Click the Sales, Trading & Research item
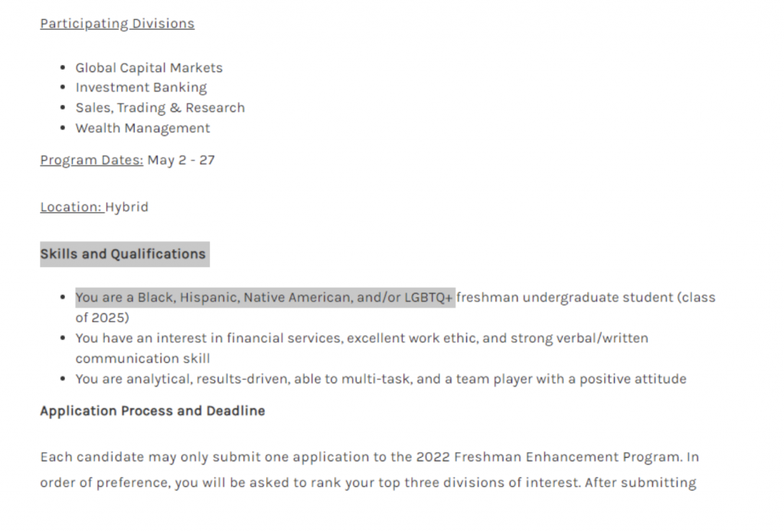 click(160, 108)
